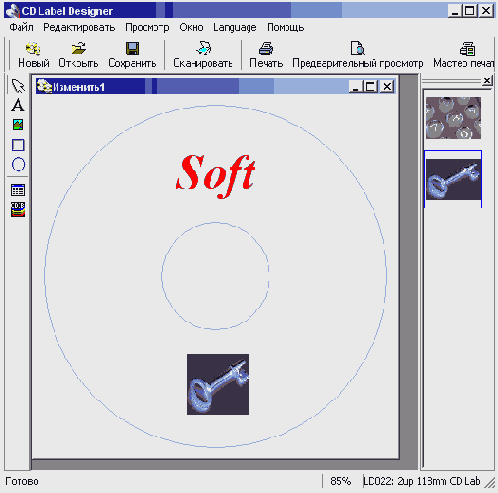This screenshot has width=498, height=493.
Task: Maximize the Изменить1 document window
Action: (370, 87)
